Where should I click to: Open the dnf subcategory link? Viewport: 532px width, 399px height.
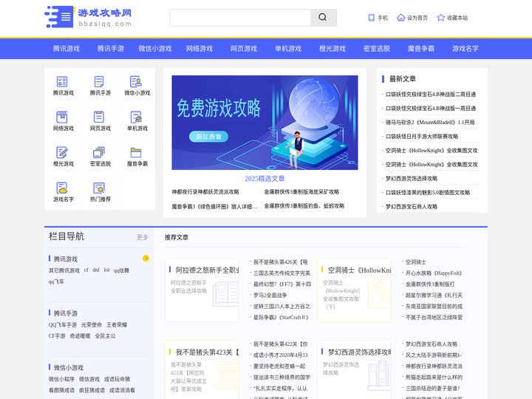coord(96,270)
